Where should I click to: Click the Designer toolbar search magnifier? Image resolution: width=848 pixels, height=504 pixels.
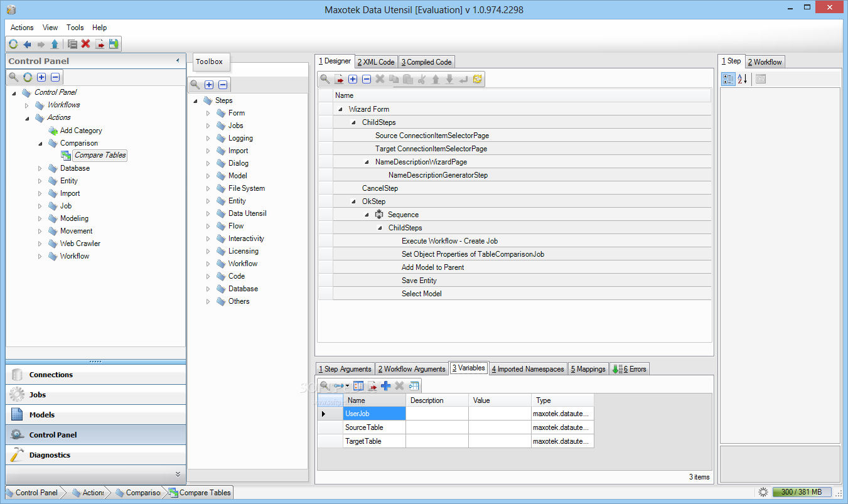coord(325,79)
